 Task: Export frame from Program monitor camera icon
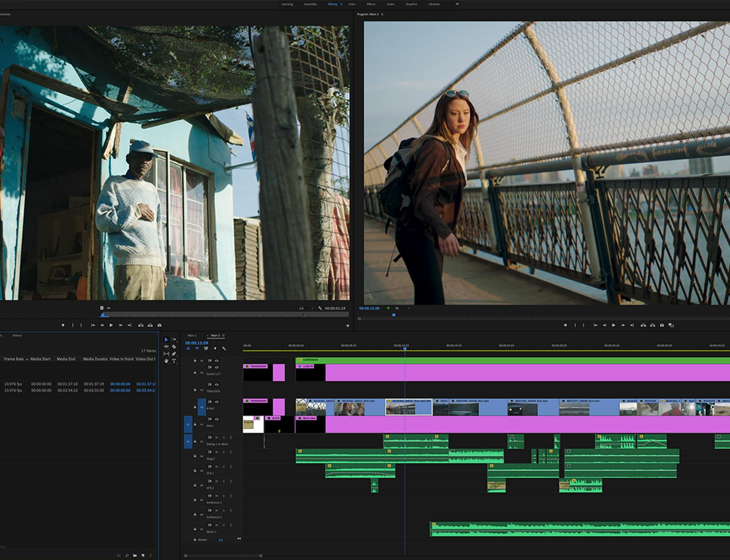click(662, 325)
